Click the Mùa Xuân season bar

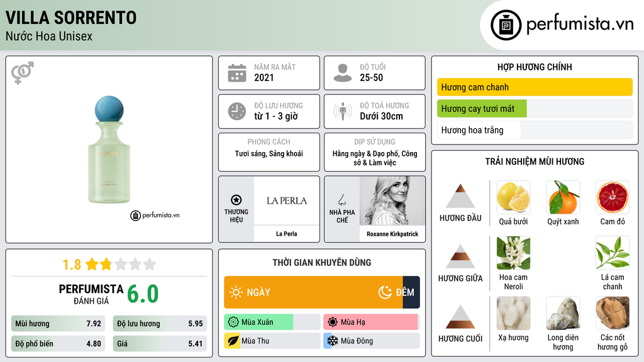point(272,322)
